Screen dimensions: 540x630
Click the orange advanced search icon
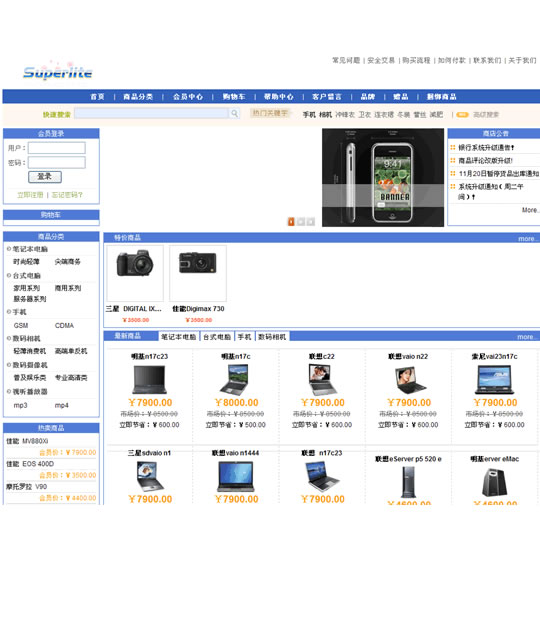pos(462,115)
